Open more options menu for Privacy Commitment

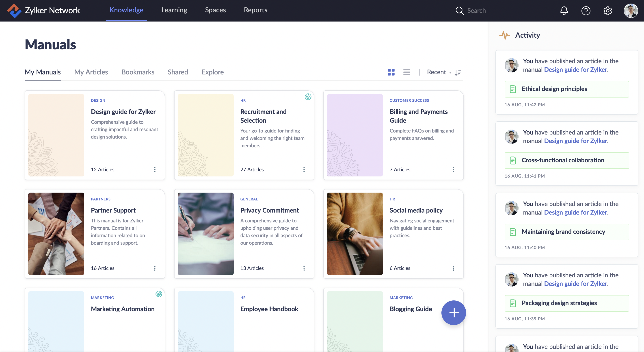click(x=304, y=268)
